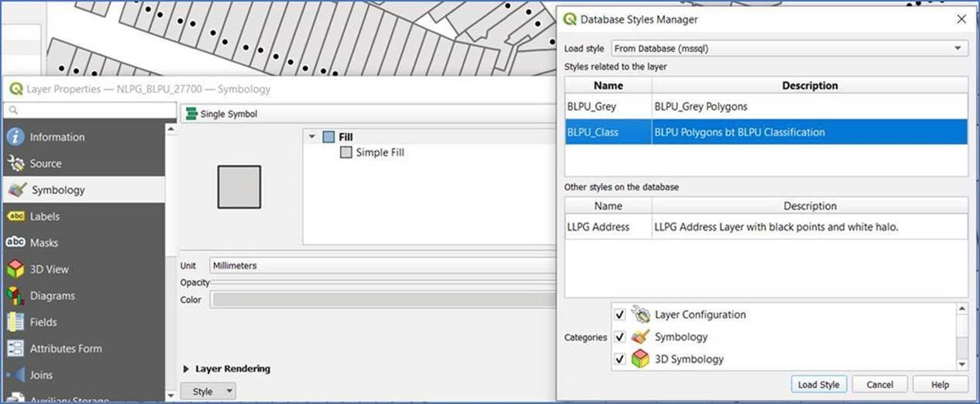Image resolution: width=980 pixels, height=404 pixels.
Task: Uncheck the Symbology category checkbox
Action: pyautogui.click(x=620, y=337)
